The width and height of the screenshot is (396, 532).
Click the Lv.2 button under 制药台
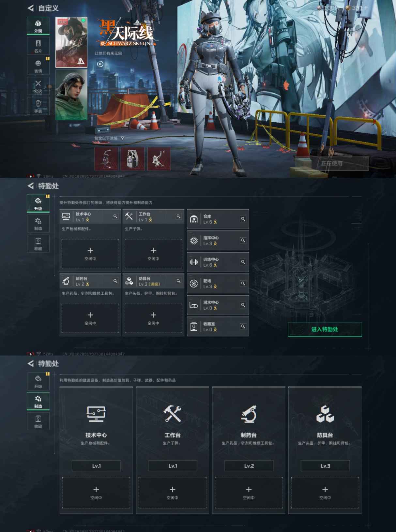click(x=249, y=466)
